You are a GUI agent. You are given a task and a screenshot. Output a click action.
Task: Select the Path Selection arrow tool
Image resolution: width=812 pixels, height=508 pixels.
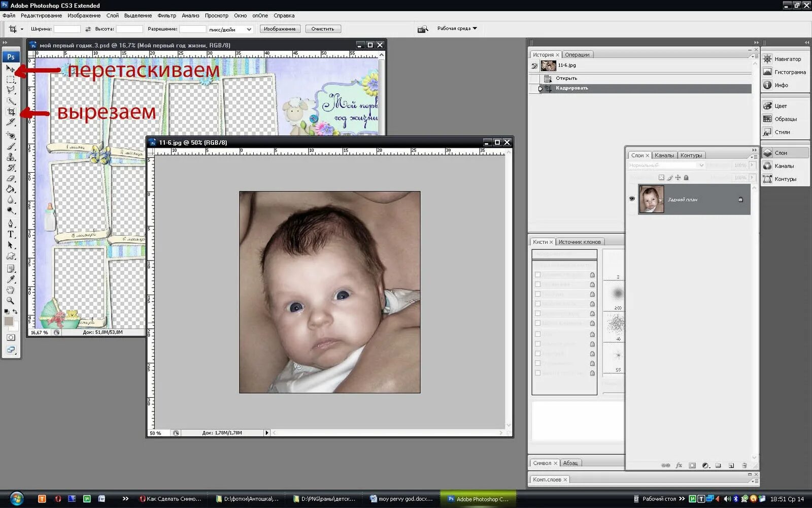click(10, 245)
